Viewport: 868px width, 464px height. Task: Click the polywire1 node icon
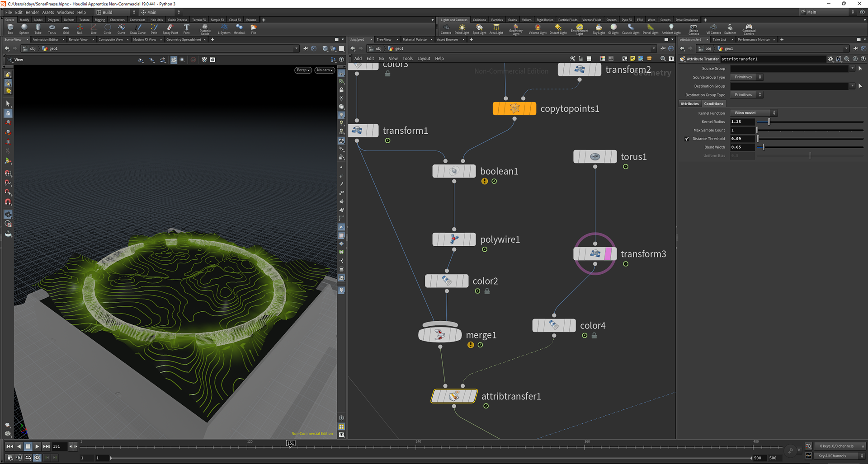tap(454, 239)
